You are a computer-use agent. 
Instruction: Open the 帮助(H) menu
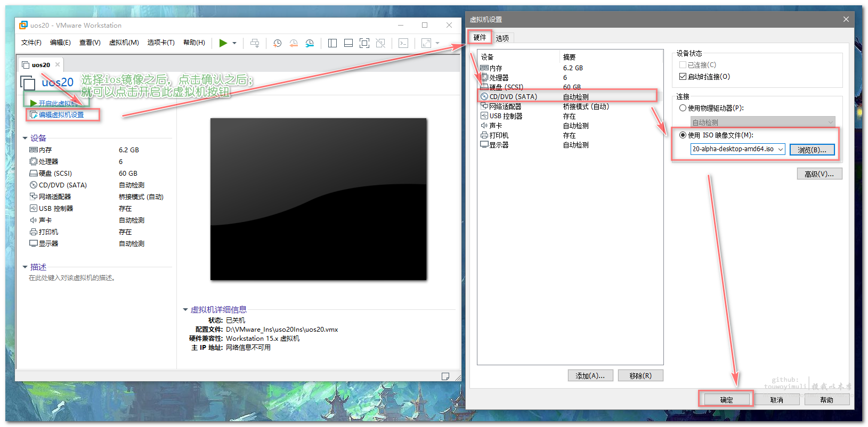[194, 43]
